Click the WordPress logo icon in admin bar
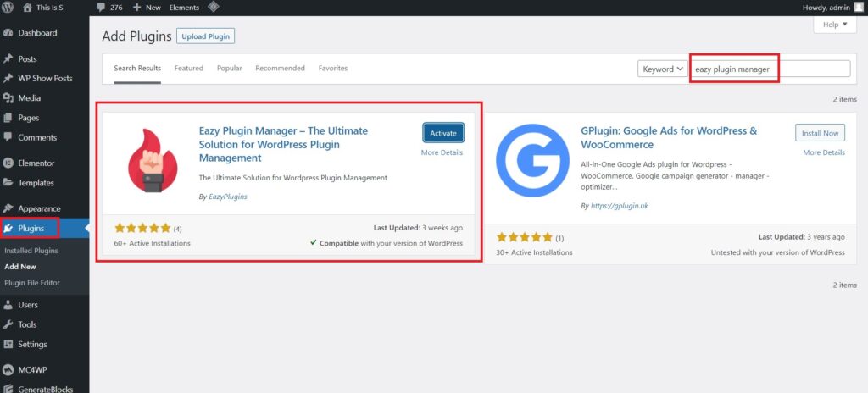This screenshot has width=868, height=393. [x=8, y=7]
